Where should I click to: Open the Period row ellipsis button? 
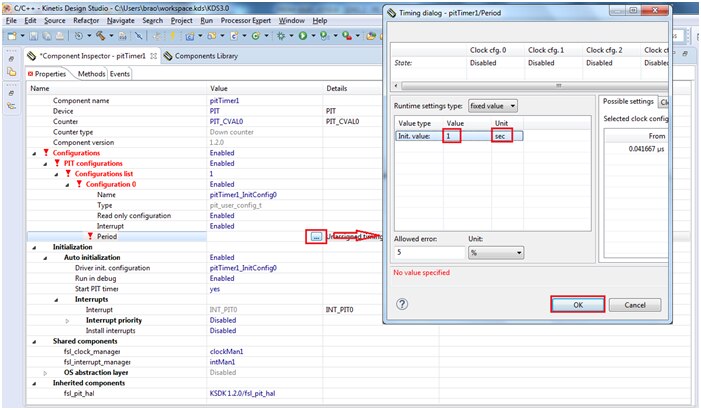[x=316, y=236]
